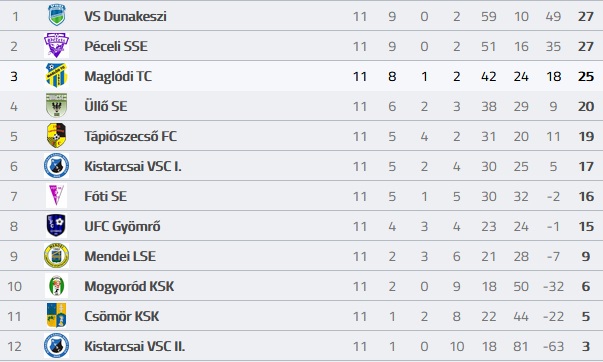The height and width of the screenshot is (362, 603).
Task: Click the VS Dunakeszi club crest
Action: click(57, 15)
